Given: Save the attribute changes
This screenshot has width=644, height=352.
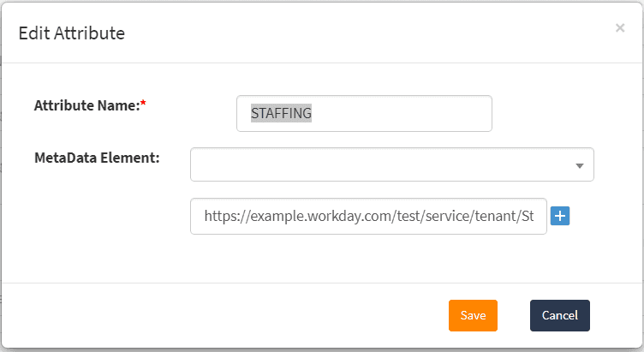Looking at the screenshot, I should click(473, 315).
